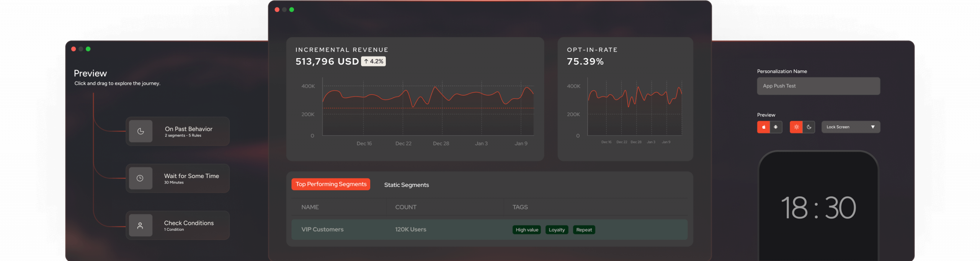Click the High value tag
Image resolution: width=980 pixels, height=261 pixels.
pos(527,230)
